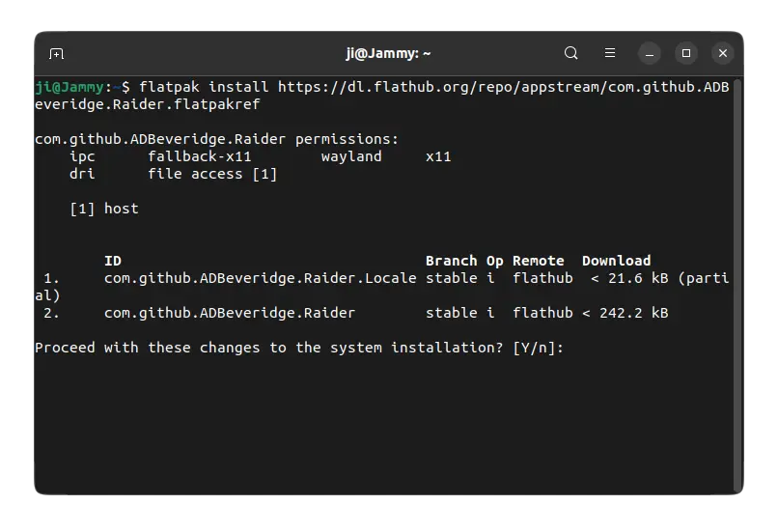Click the 'ID' column header
This screenshot has width=778, height=532.
point(113,261)
